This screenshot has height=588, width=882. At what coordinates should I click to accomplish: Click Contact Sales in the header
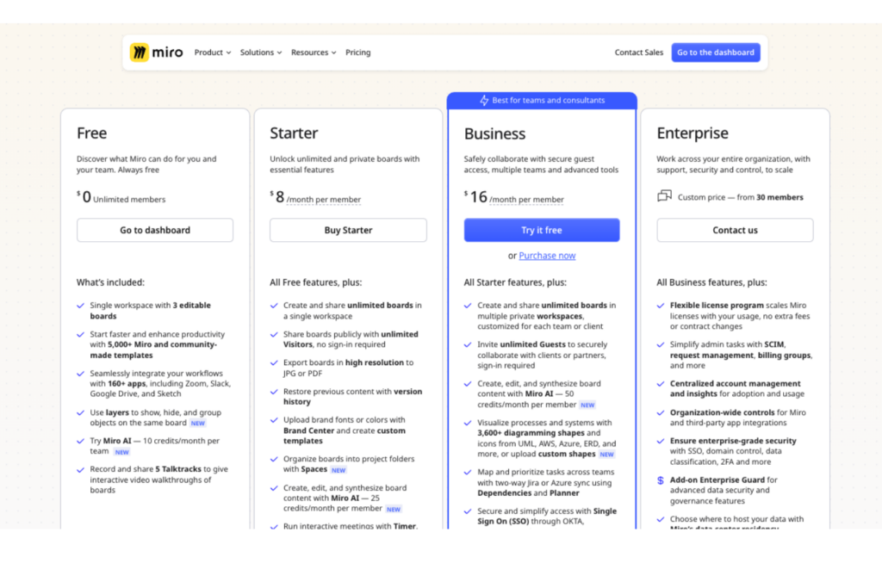[x=638, y=53]
